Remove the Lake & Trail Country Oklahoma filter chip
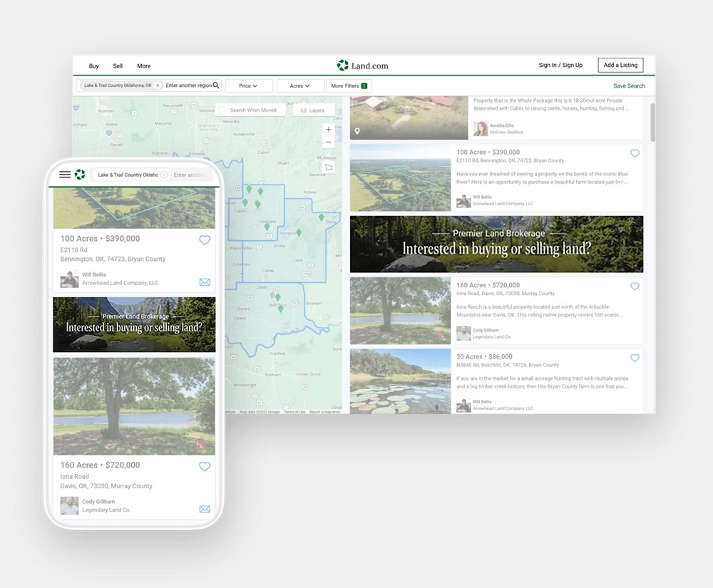This screenshot has height=588, width=713. pyautogui.click(x=158, y=85)
